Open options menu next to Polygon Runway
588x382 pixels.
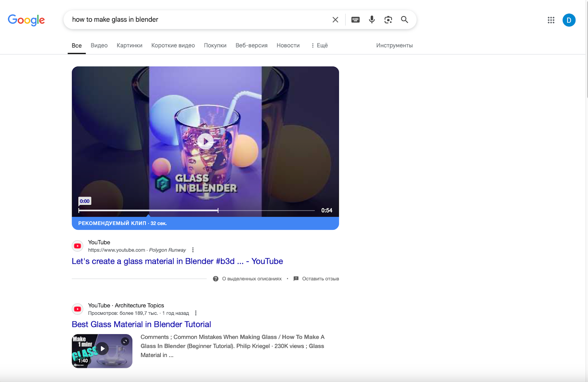click(193, 250)
